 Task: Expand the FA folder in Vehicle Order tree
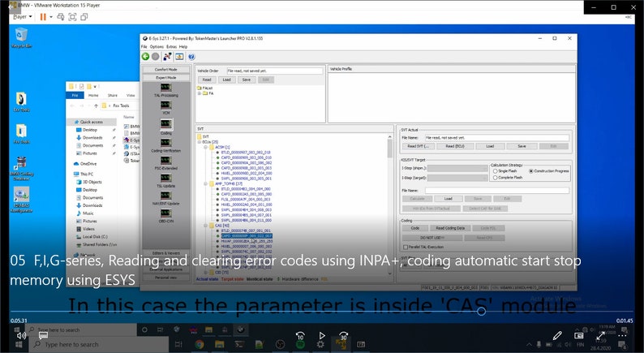click(x=200, y=93)
